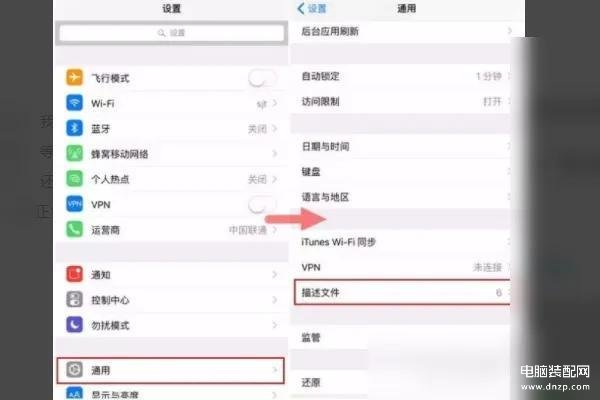Toggle the VPN switch in Settings list
Viewport: 600px width, 400px height.
262,205
